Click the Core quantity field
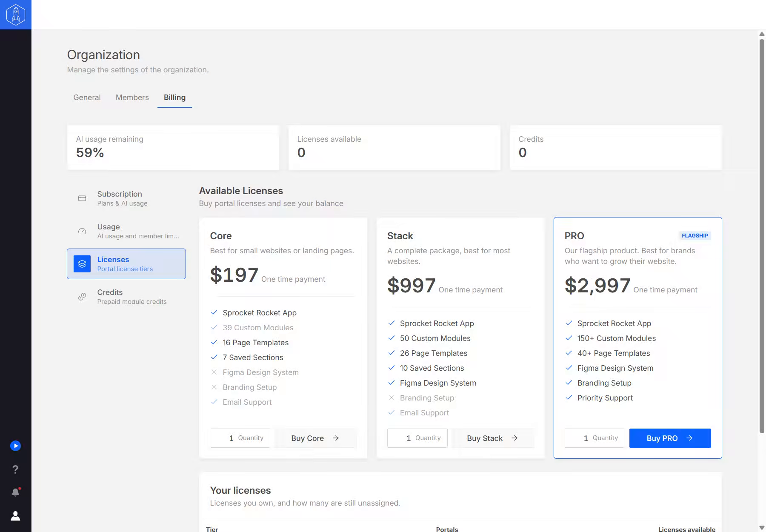 (240, 438)
